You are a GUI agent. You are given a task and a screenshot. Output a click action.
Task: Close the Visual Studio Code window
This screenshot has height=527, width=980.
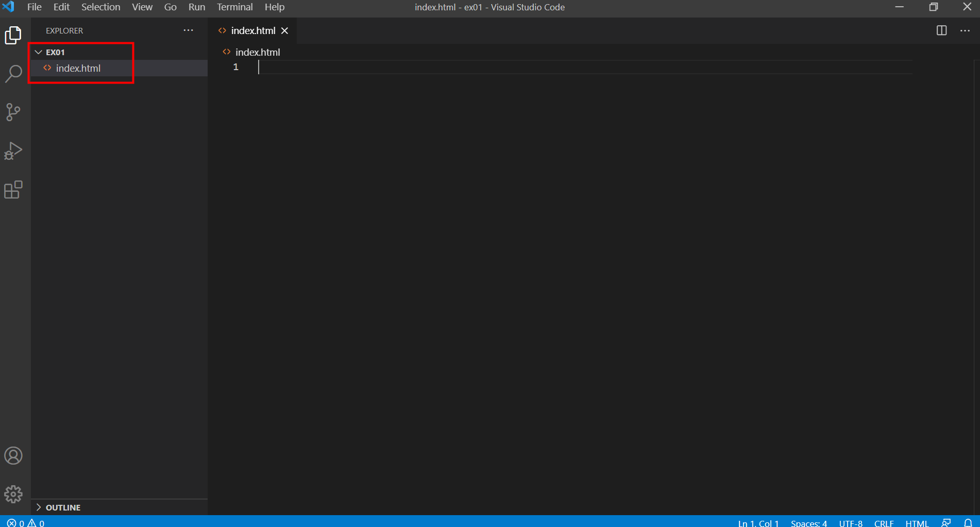[x=967, y=7]
